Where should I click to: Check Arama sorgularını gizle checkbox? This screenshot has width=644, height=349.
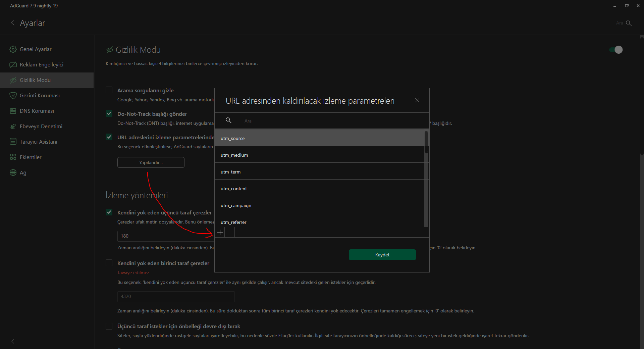[x=109, y=90]
